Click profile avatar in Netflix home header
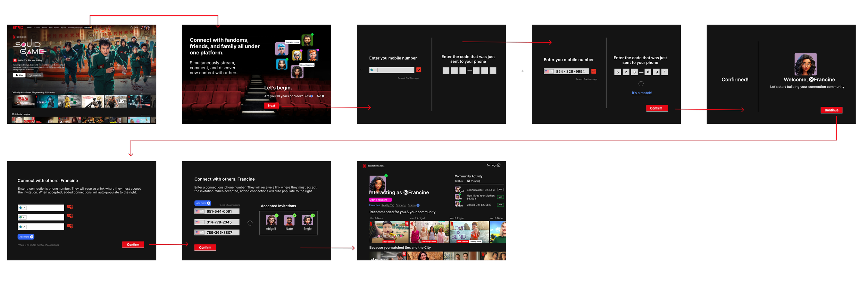 147,27
